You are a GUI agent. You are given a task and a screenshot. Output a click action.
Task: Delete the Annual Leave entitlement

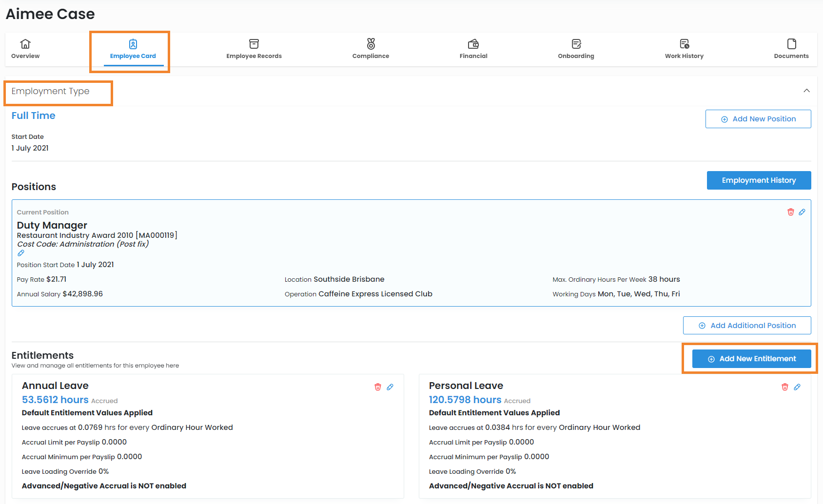click(377, 387)
